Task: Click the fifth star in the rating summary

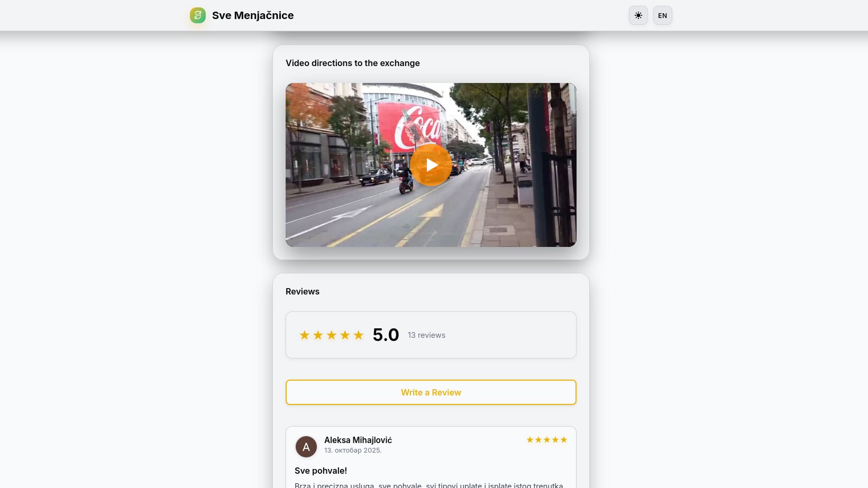Action: pos(359,335)
